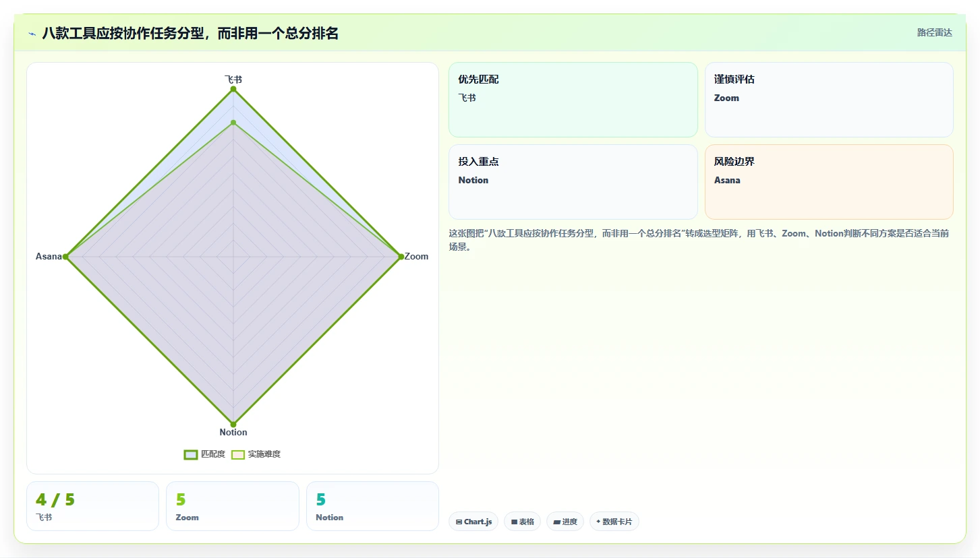Viewport: 980px width, 558px height.
Task: Toggle the 匹配度 legend item
Action: coord(204,454)
